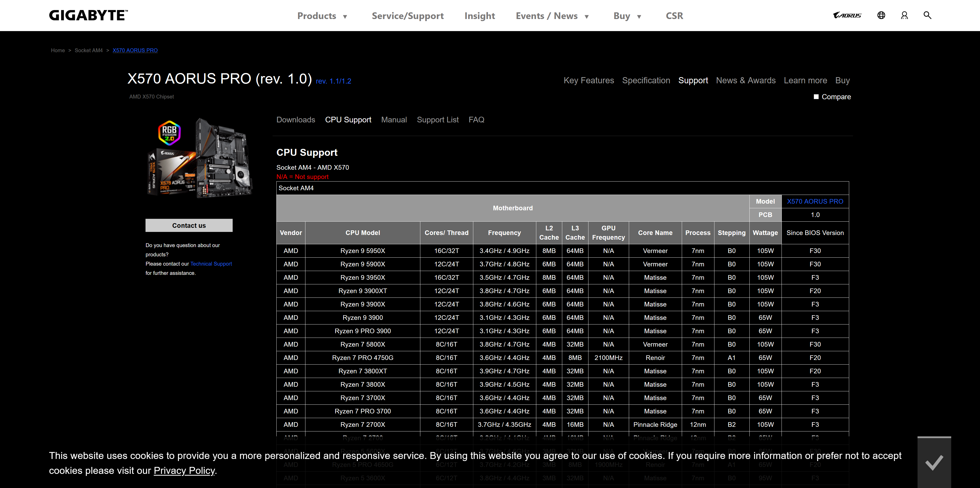Click the Ryzen 9 PRO 3900 cell

coord(362,331)
